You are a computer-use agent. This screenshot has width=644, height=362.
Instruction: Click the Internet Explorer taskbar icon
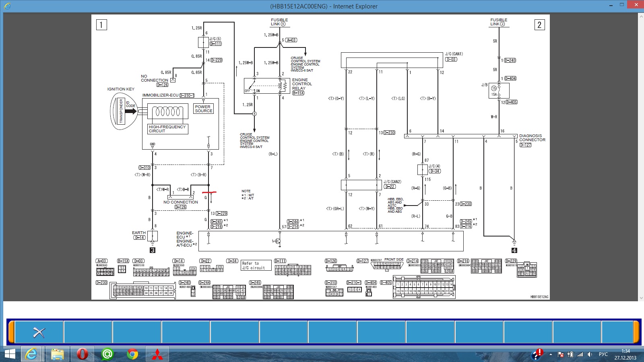point(31,354)
